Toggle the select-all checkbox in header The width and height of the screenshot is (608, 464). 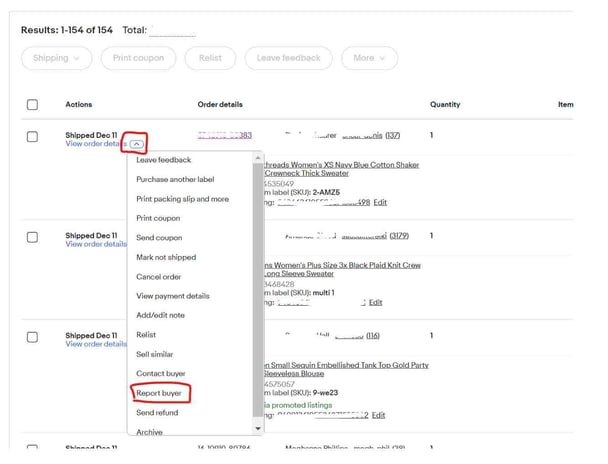point(32,105)
